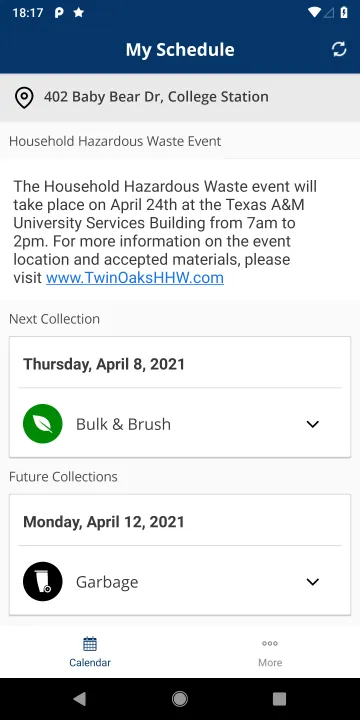The height and width of the screenshot is (720, 360).
Task: Tap the location pin icon
Action: point(24,97)
